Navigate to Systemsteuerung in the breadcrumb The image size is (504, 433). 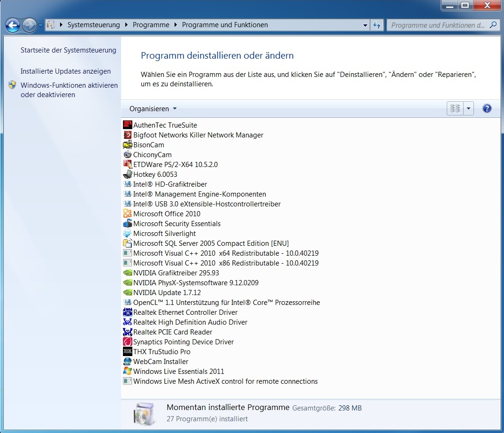point(93,25)
